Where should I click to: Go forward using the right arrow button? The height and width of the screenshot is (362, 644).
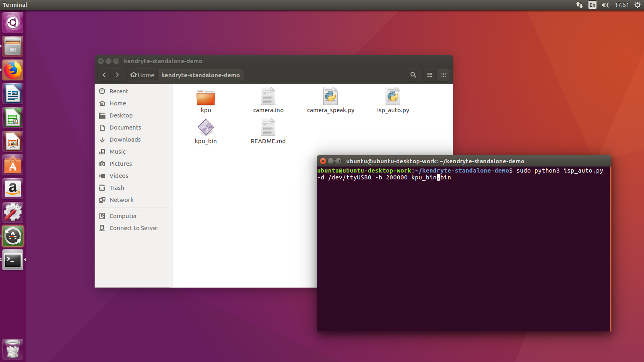pyautogui.click(x=117, y=75)
